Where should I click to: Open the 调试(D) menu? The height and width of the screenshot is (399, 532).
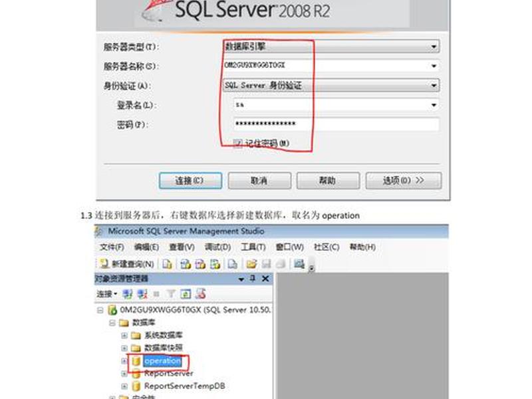click(x=218, y=247)
